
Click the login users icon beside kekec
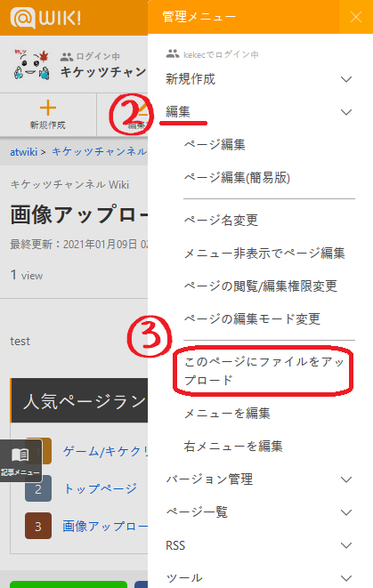(173, 54)
